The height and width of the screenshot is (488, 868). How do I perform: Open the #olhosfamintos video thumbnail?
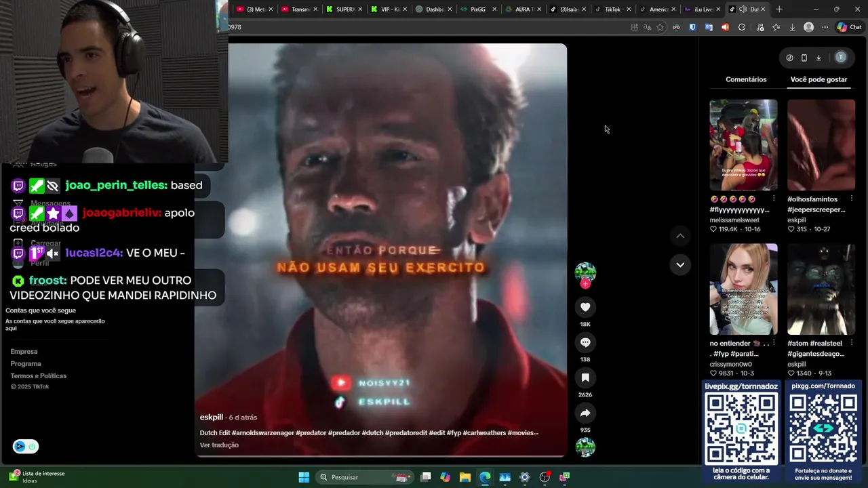[x=821, y=145]
